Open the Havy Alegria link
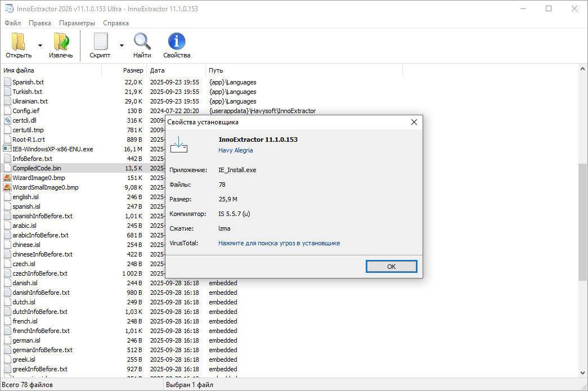This screenshot has width=588, height=391. point(236,150)
